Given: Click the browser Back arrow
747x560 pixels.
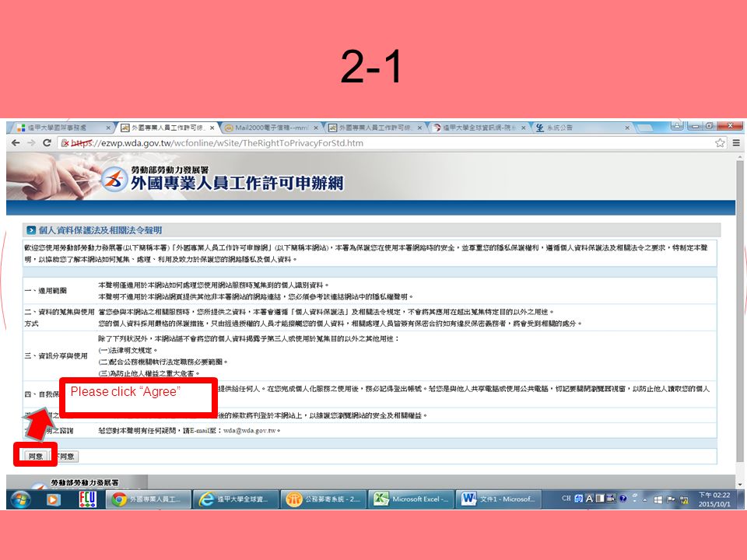Looking at the screenshot, I should [x=16, y=143].
